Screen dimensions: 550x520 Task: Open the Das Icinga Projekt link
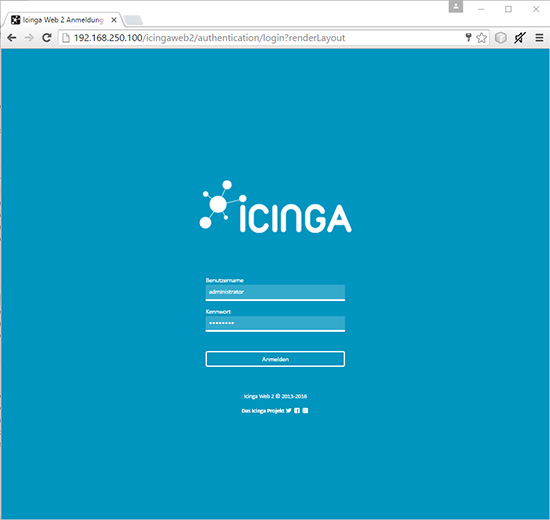(263, 411)
